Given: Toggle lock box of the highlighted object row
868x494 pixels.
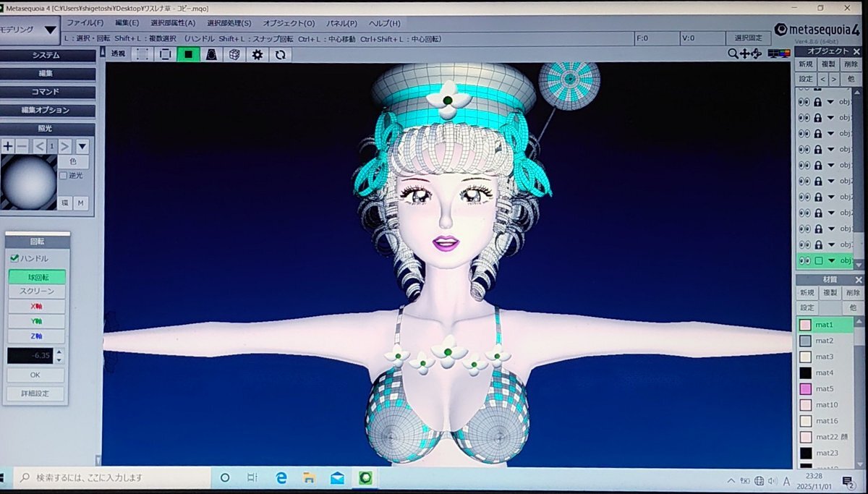Looking at the screenshot, I should [x=818, y=260].
